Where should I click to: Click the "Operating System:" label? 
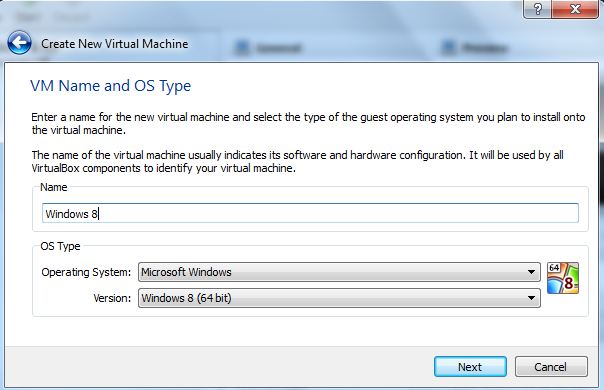pos(86,272)
